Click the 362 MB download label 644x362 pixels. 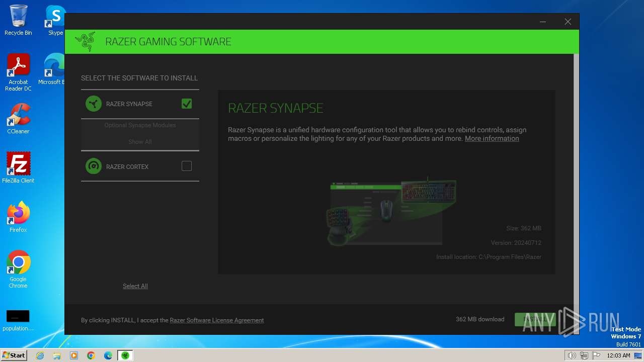tap(480, 319)
